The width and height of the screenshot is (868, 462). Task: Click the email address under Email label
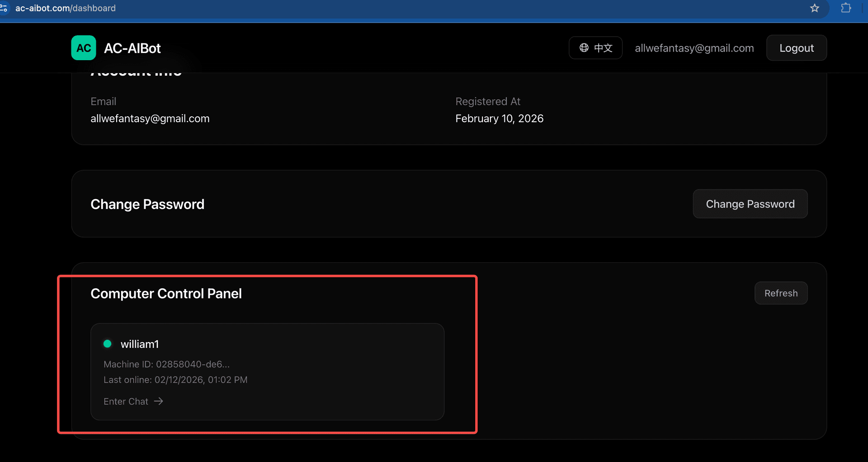[x=150, y=119]
